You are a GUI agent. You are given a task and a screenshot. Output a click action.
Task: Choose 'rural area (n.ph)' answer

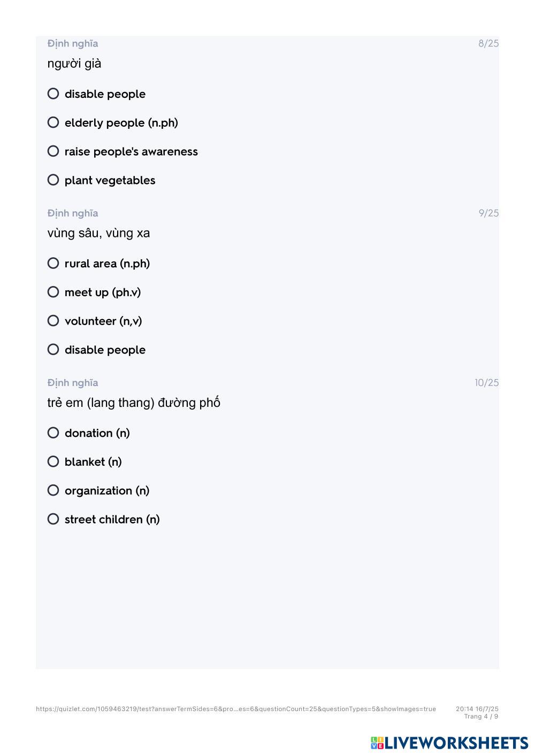click(53, 264)
